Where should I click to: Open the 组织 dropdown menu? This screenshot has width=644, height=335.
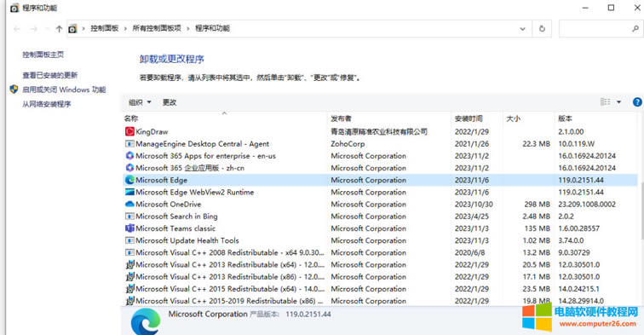pos(140,102)
